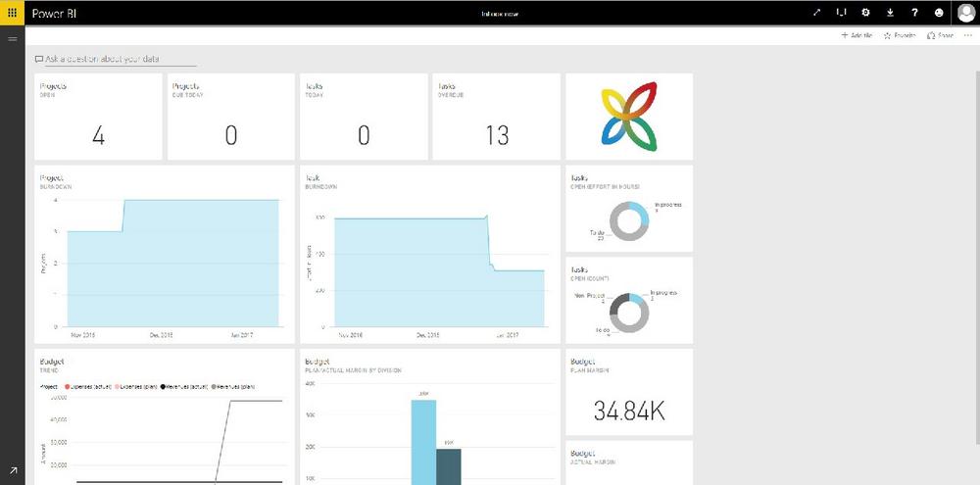
Task: Click the Q&A speech bubble icon
Action: (39, 60)
